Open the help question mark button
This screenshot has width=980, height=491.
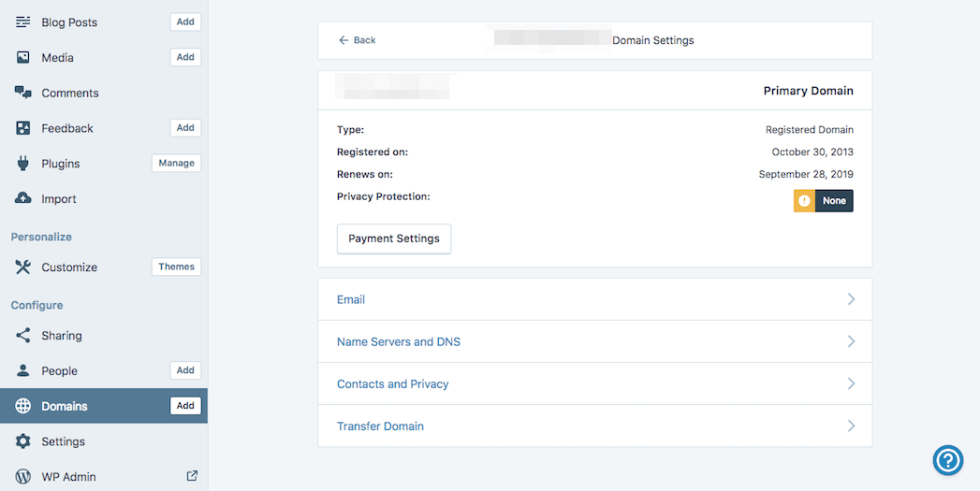pyautogui.click(x=948, y=459)
